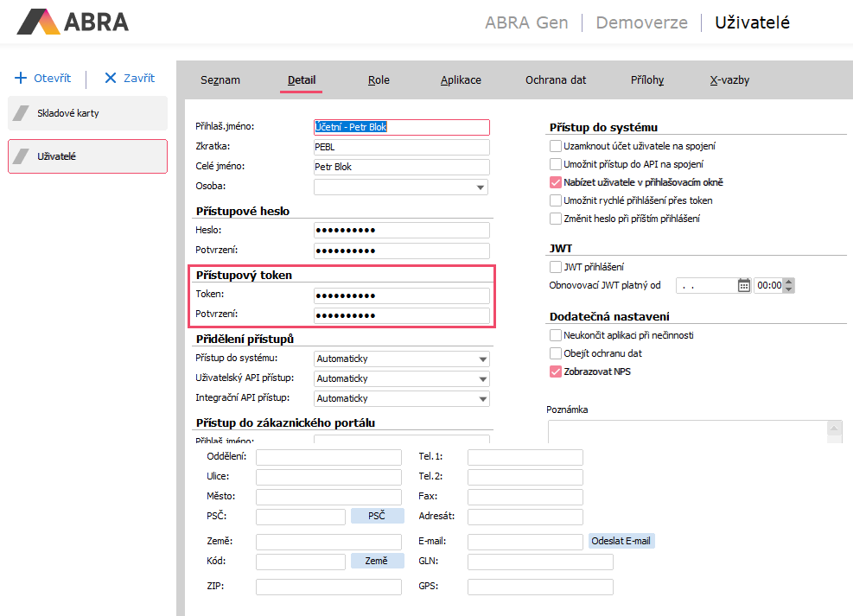Viewport: 853px width, 616px height.
Task: Click the Poznámka text area
Action: 688,432
